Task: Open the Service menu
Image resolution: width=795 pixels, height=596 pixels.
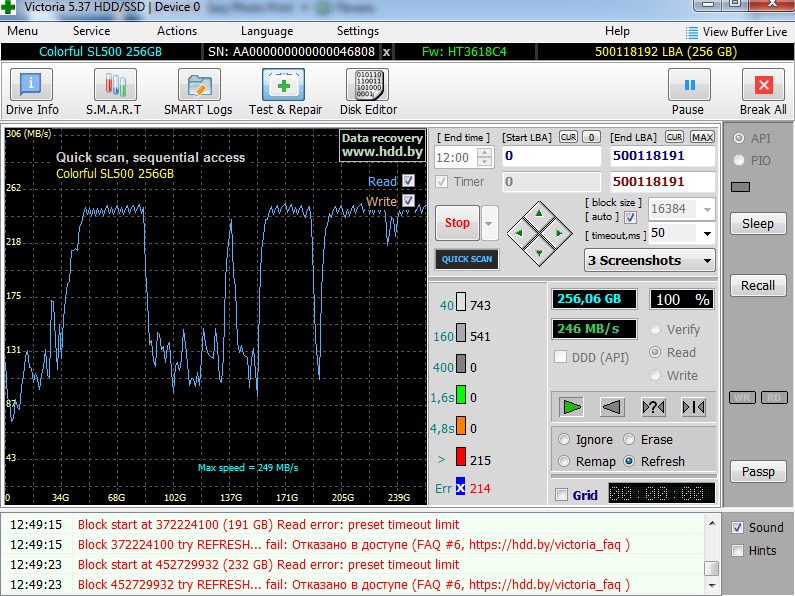Action: [x=91, y=31]
